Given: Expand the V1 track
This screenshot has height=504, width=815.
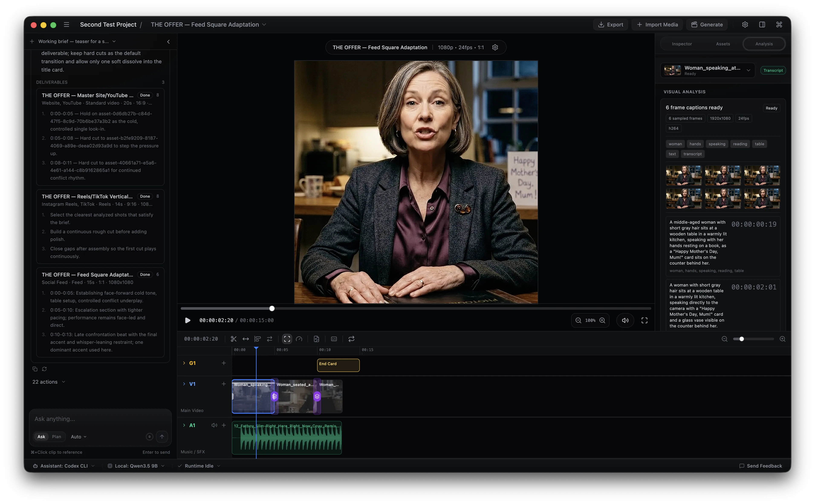Looking at the screenshot, I should (184, 384).
